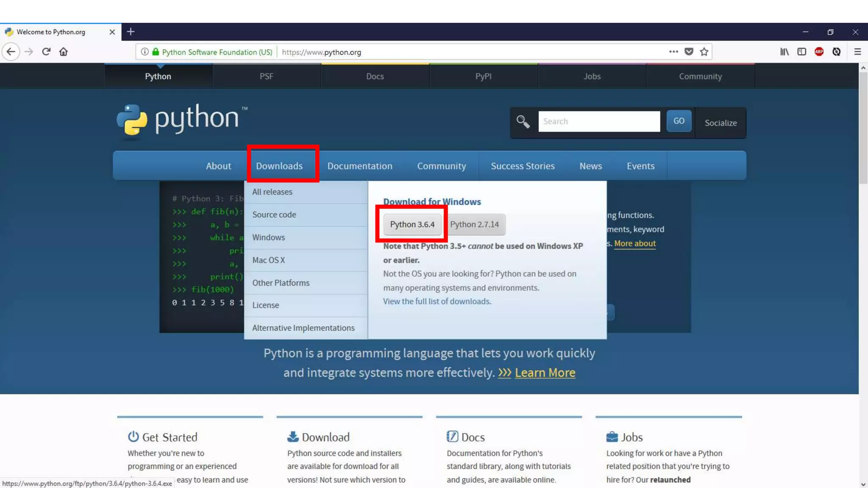The width and height of the screenshot is (868, 488).
Task: Click the Python logo on the page
Action: (x=182, y=121)
